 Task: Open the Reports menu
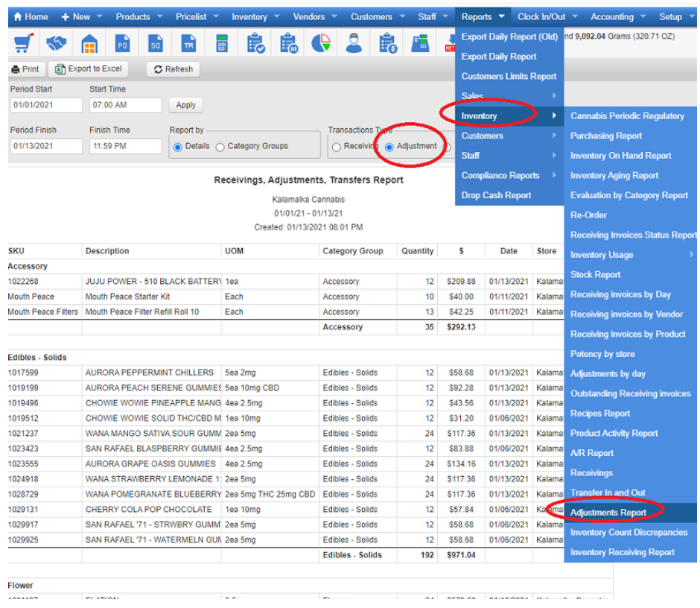coord(483,17)
